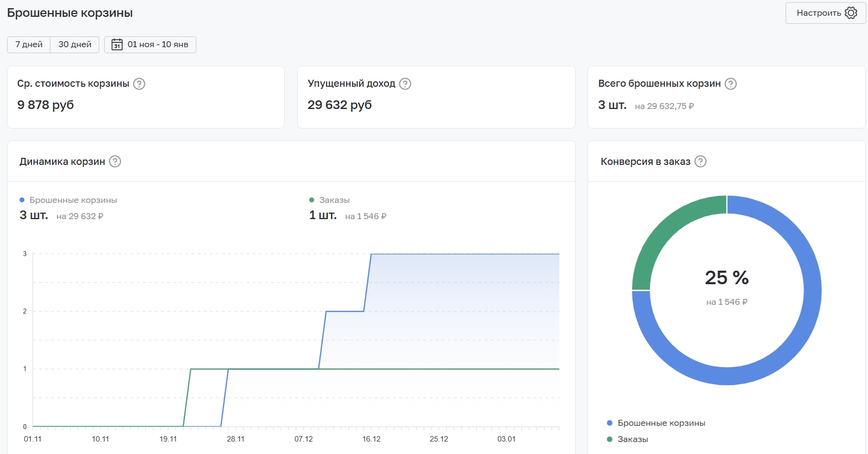Toggle Брошенные корзины series in line chart legend
This screenshot has height=454, width=868.
point(73,200)
